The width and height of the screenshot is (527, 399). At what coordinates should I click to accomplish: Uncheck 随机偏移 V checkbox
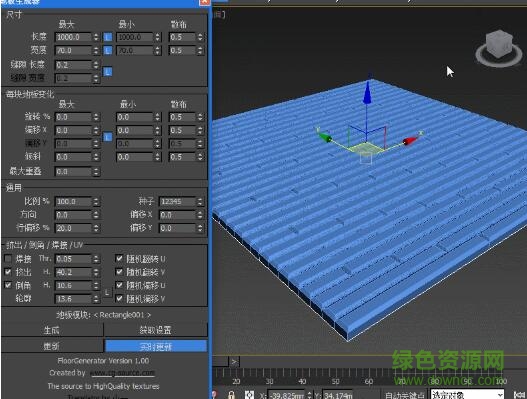[119, 298]
